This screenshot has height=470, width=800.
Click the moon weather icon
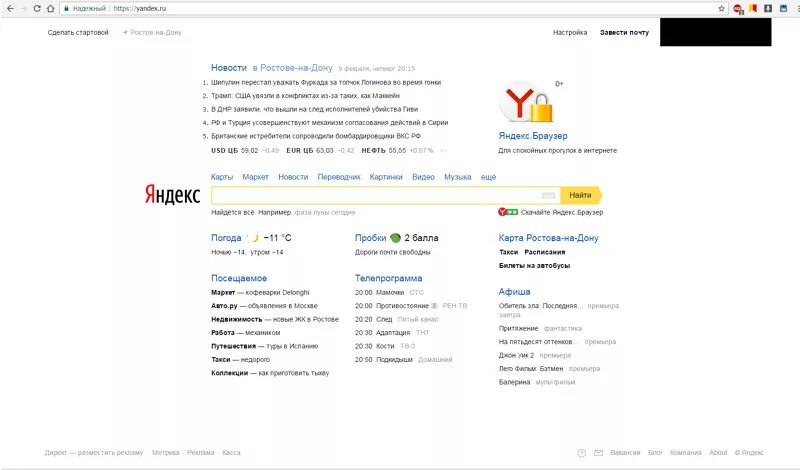point(253,237)
